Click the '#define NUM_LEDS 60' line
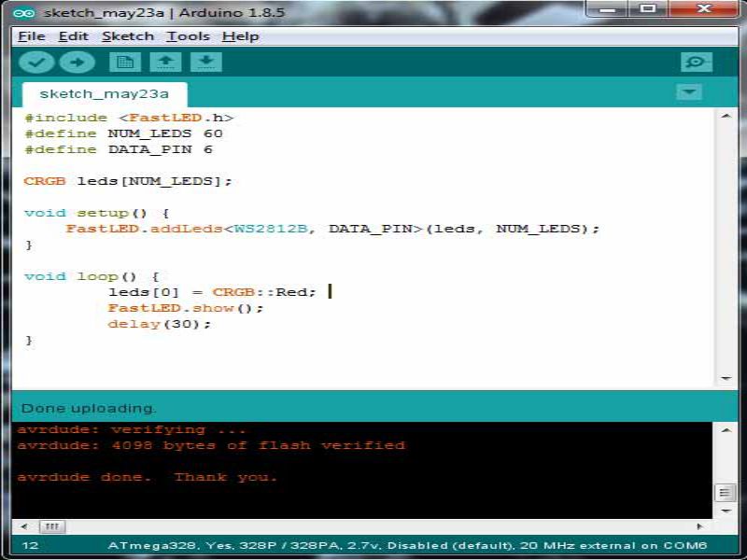This screenshot has height=560, width=747. 123,133
